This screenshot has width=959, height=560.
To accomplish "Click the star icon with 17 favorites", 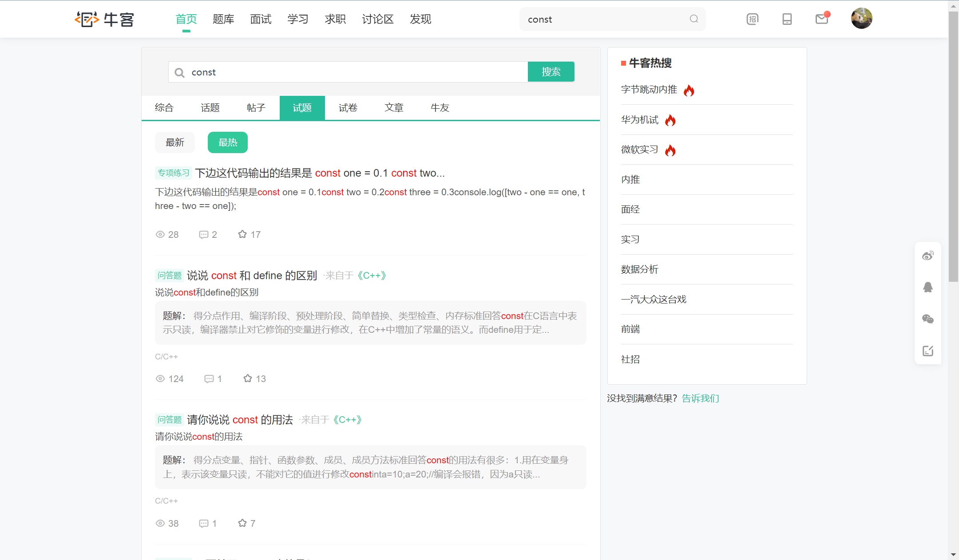I will tap(242, 234).
